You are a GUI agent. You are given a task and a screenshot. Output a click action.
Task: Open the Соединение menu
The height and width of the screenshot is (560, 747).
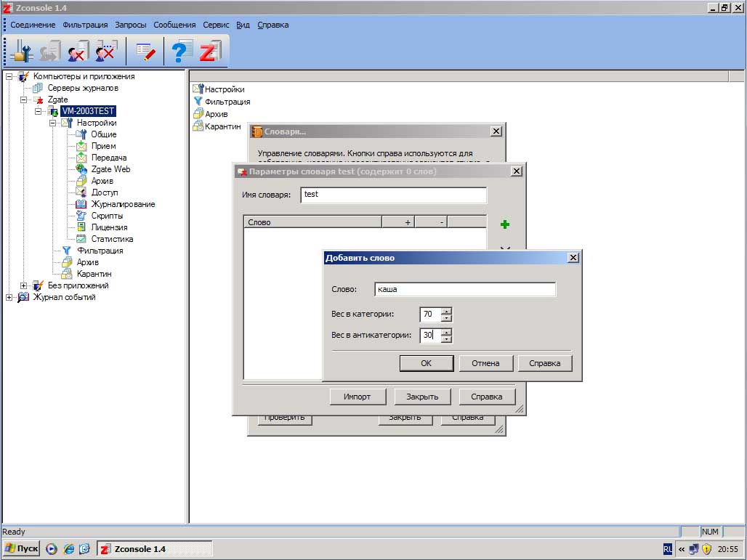tap(33, 25)
